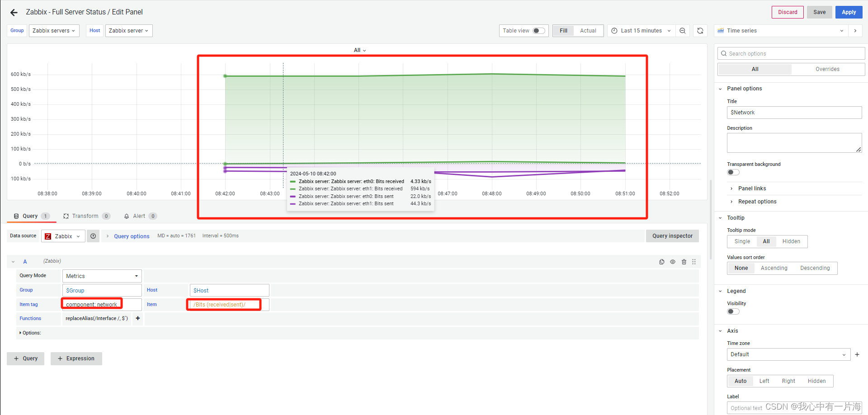
Task: Add time zone using the plus icon
Action: coord(857,354)
